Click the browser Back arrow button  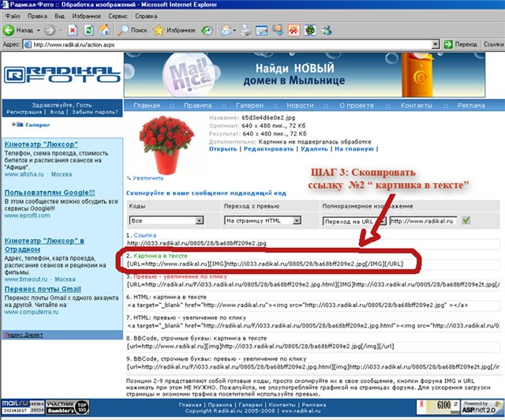pyautogui.click(x=19, y=30)
